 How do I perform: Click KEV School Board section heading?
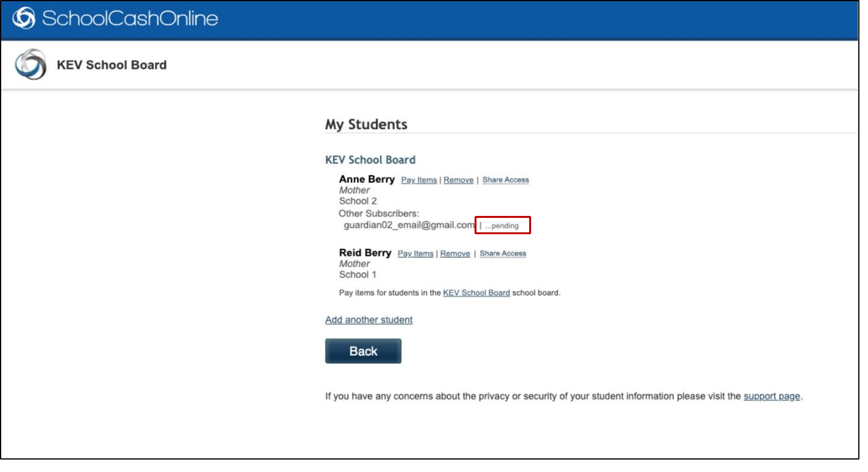point(370,160)
